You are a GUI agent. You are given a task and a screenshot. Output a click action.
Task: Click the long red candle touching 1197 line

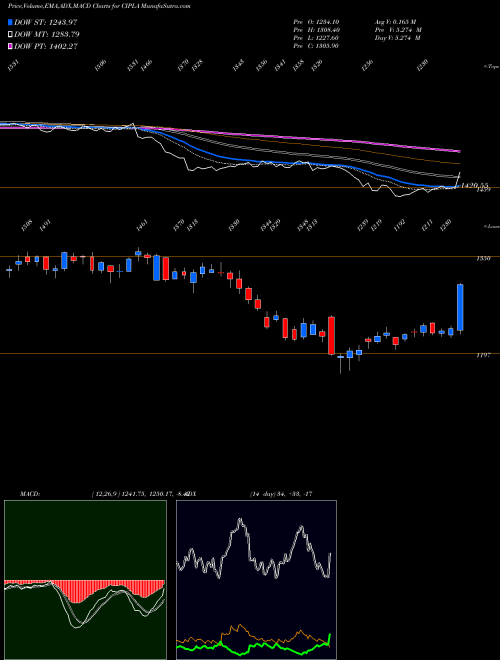click(331, 335)
